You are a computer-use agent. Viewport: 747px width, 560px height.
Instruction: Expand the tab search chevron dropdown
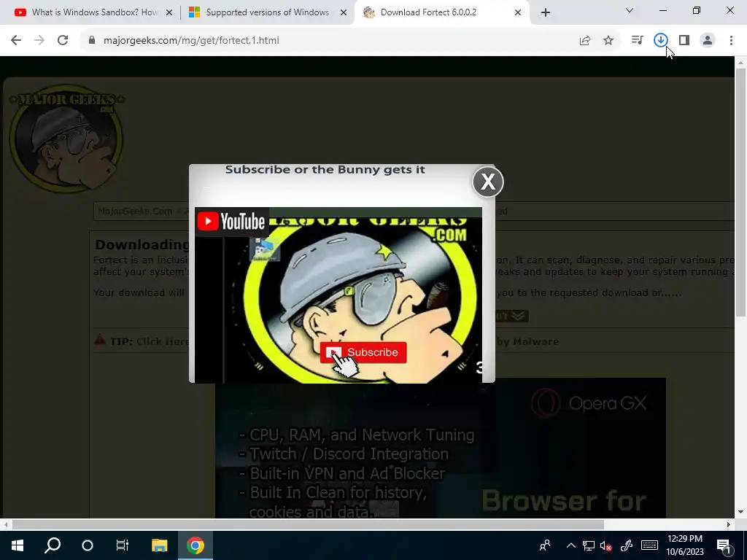click(x=630, y=10)
